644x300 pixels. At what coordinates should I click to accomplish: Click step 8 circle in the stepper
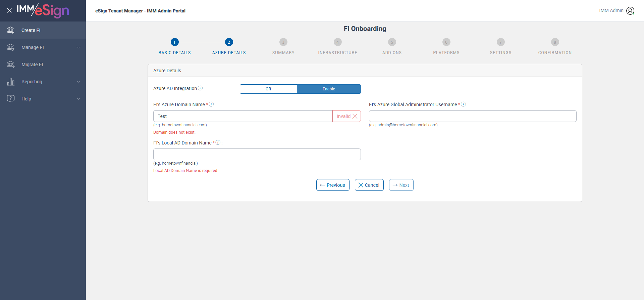tap(555, 42)
